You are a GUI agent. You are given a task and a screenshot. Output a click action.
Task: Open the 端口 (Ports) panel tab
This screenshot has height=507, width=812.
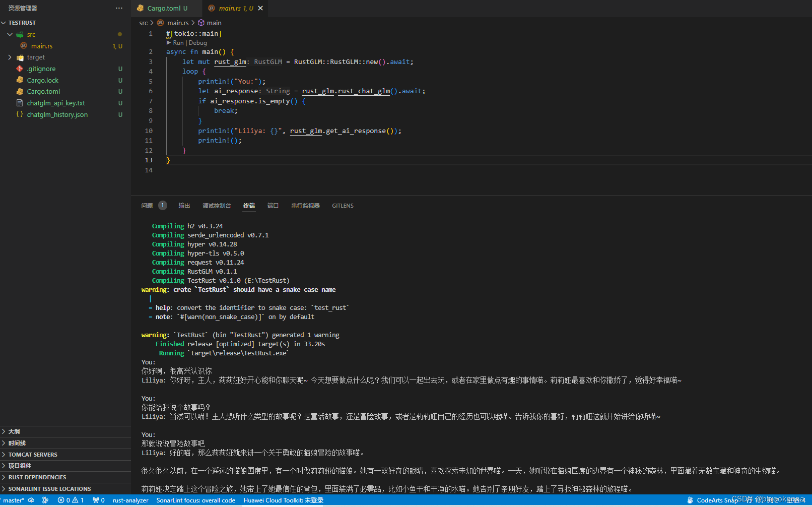tap(273, 206)
